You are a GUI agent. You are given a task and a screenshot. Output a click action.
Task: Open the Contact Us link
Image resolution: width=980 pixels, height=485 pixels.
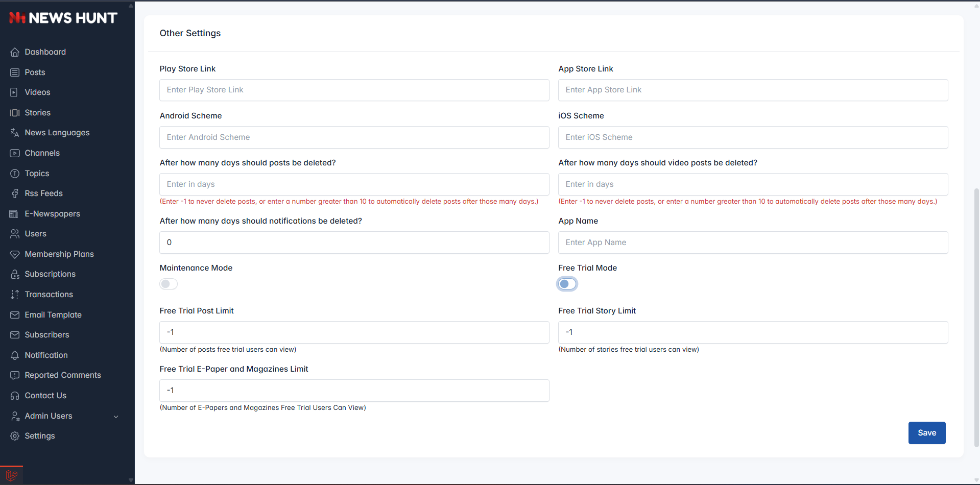[45, 396]
